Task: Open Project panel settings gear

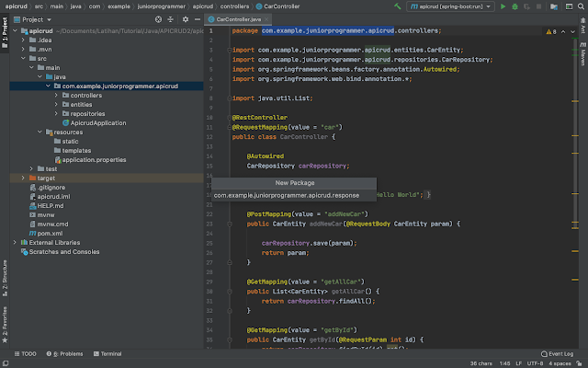Action: click(186, 19)
